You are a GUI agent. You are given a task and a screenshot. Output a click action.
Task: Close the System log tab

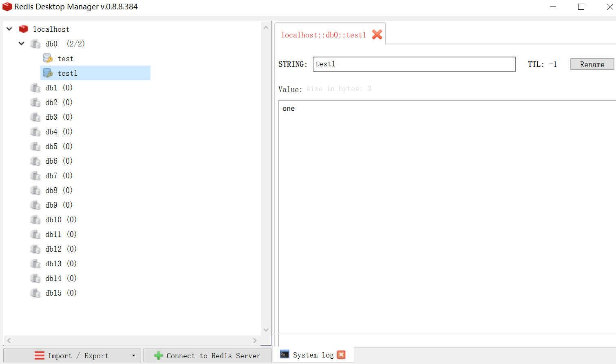[342, 355]
